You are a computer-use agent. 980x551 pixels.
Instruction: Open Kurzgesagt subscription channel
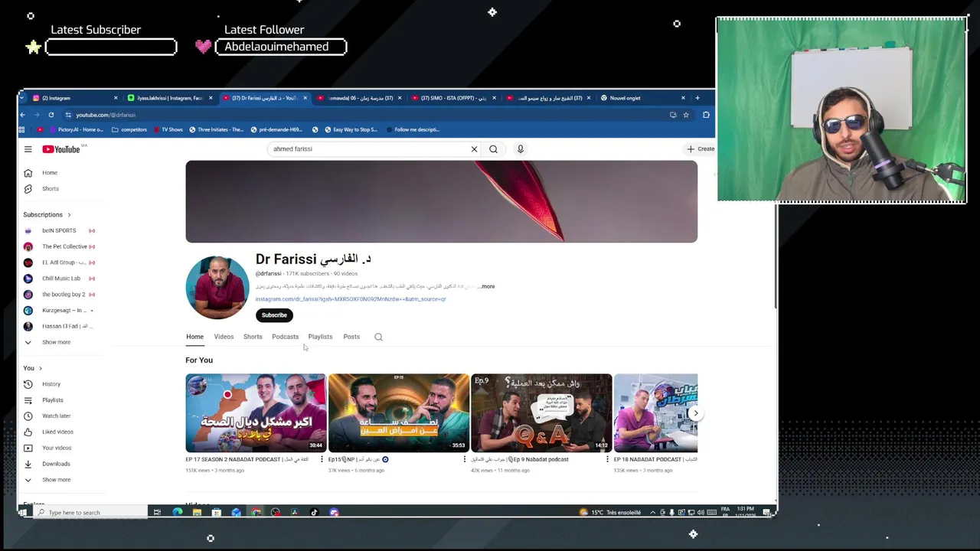(x=64, y=311)
